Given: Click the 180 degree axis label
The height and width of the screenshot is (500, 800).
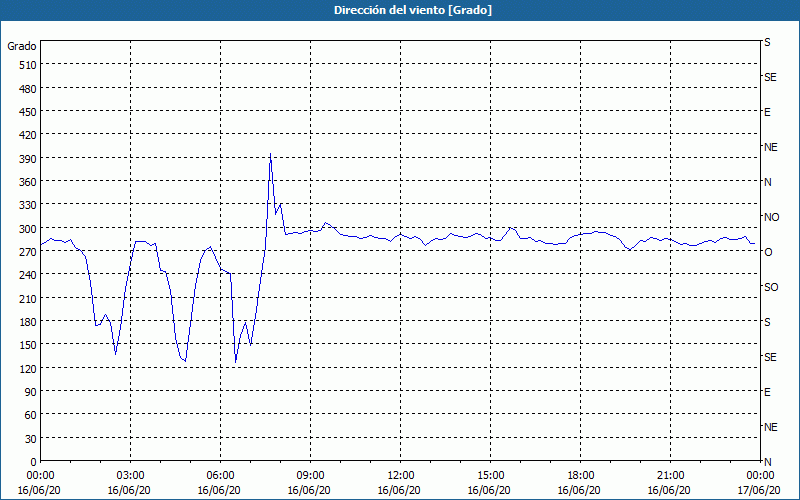Looking at the screenshot, I should click(29, 322).
